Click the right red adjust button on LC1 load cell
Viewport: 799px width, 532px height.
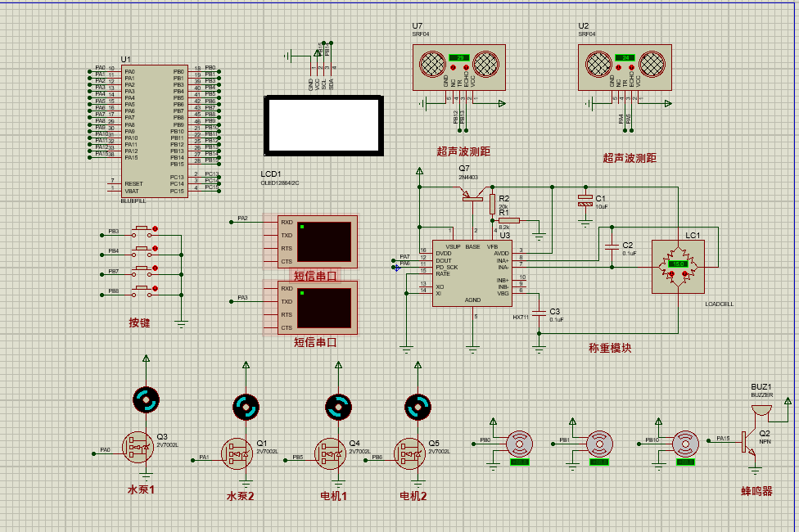[x=685, y=274]
